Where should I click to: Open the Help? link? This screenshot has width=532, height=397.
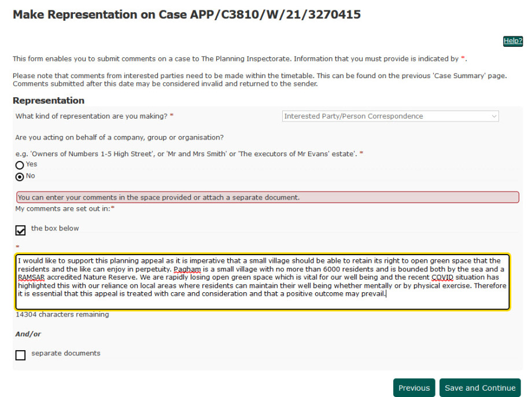[x=512, y=41]
